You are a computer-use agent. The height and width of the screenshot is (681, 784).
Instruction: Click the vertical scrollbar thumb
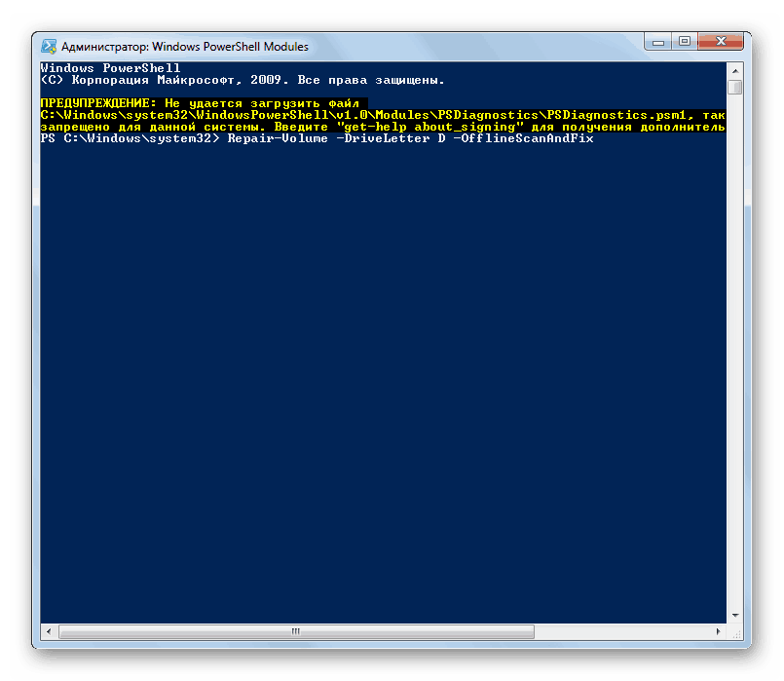735,87
